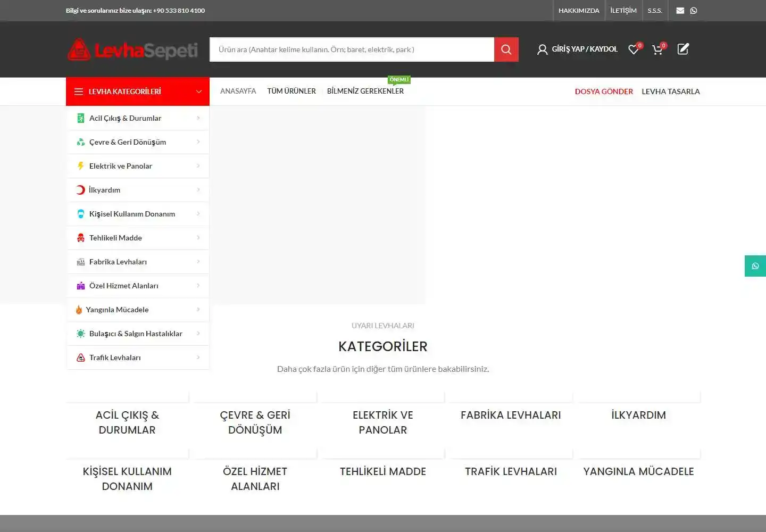
Task: Open the TÜM ÜRÜNLER menu item
Action: [292, 91]
